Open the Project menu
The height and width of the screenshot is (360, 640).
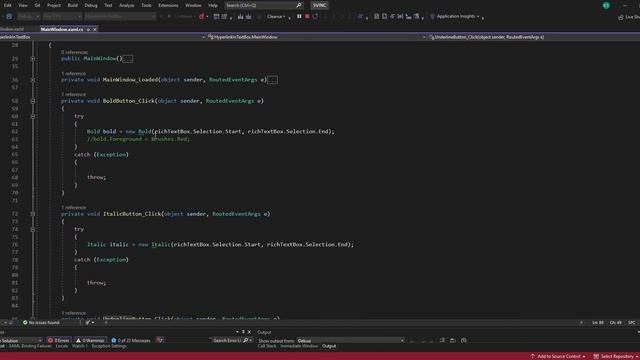[53, 5]
